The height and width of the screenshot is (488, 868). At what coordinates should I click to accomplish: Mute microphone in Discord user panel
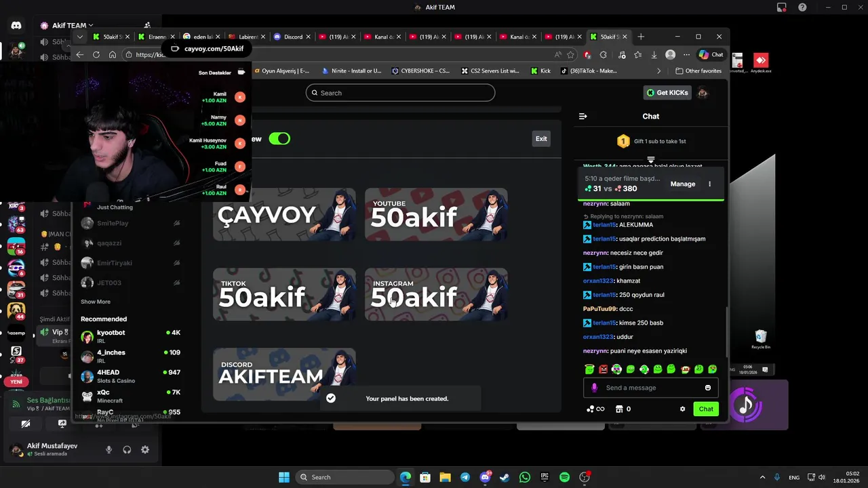[108, 449]
